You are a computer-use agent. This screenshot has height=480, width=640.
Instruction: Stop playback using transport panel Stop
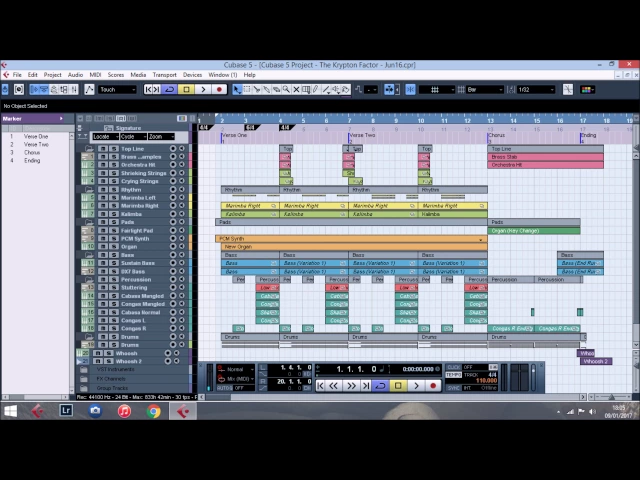[x=398, y=385]
